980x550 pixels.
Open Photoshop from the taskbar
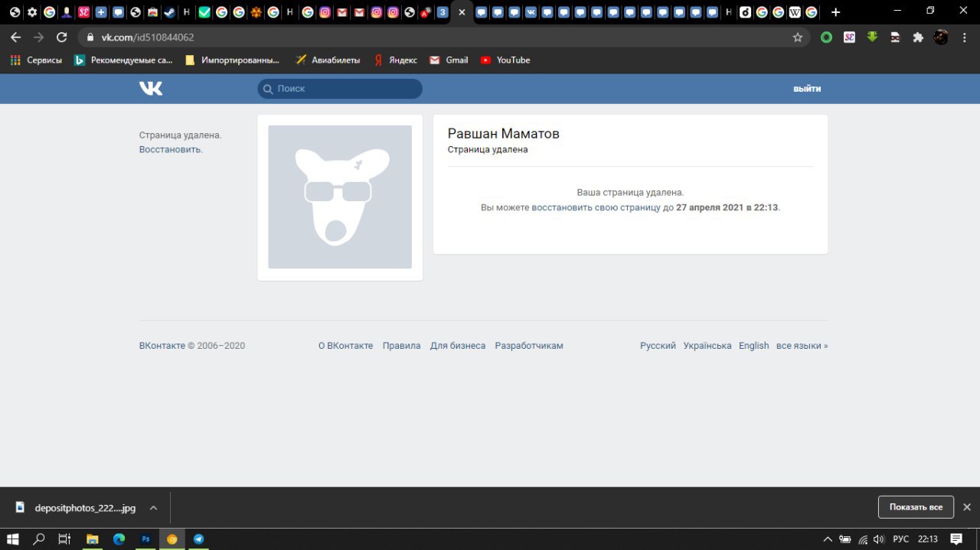click(x=145, y=539)
